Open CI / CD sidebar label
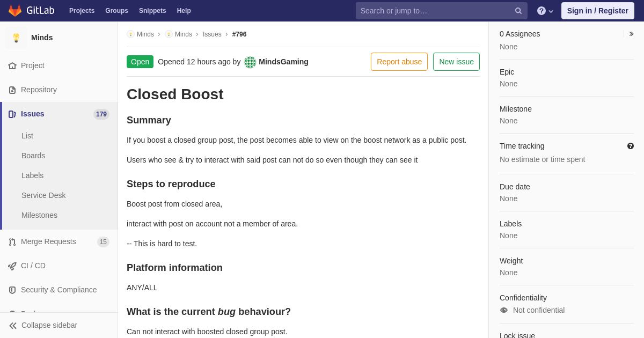The width and height of the screenshot is (644, 338). click(x=33, y=266)
